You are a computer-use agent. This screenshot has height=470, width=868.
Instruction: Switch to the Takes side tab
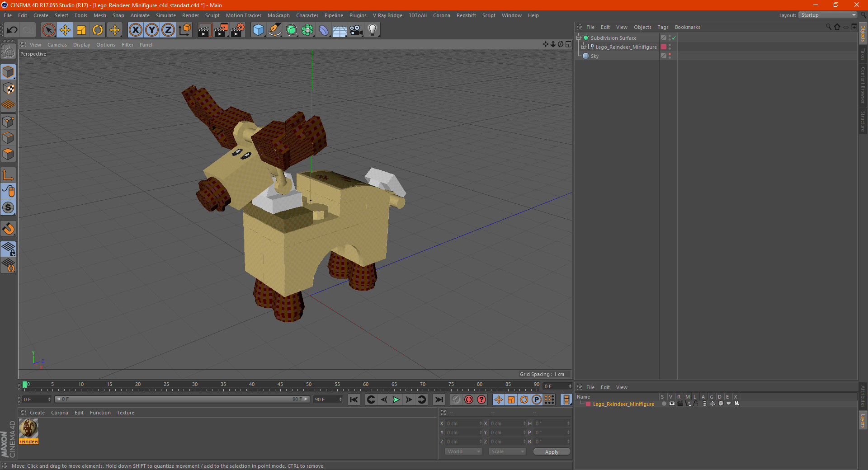tap(863, 54)
